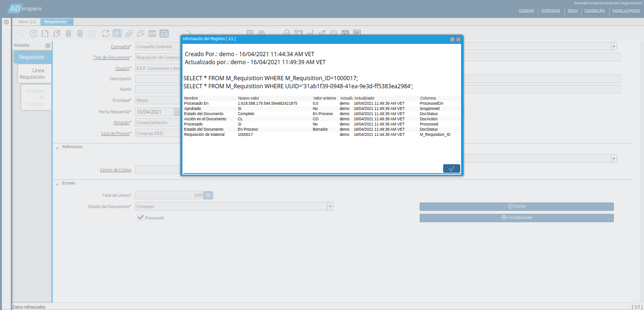Collapse the Referencia section

(x=57, y=147)
